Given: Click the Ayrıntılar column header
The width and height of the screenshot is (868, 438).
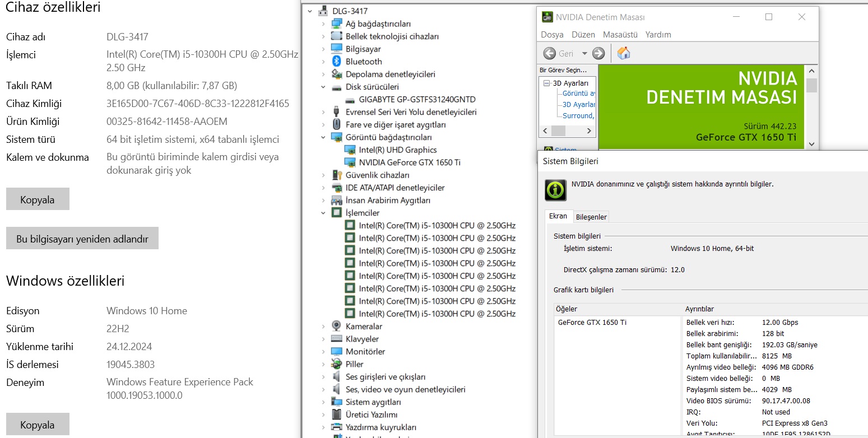Looking at the screenshot, I should click(776, 309).
